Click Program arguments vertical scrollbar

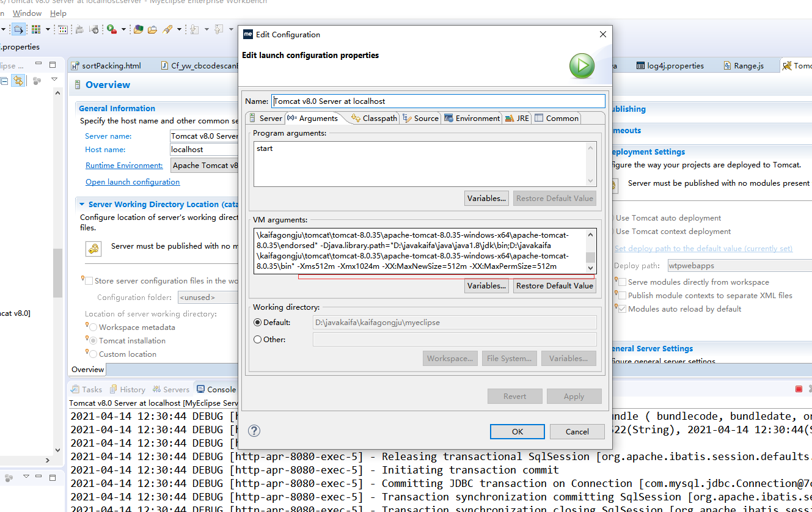click(590, 164)
